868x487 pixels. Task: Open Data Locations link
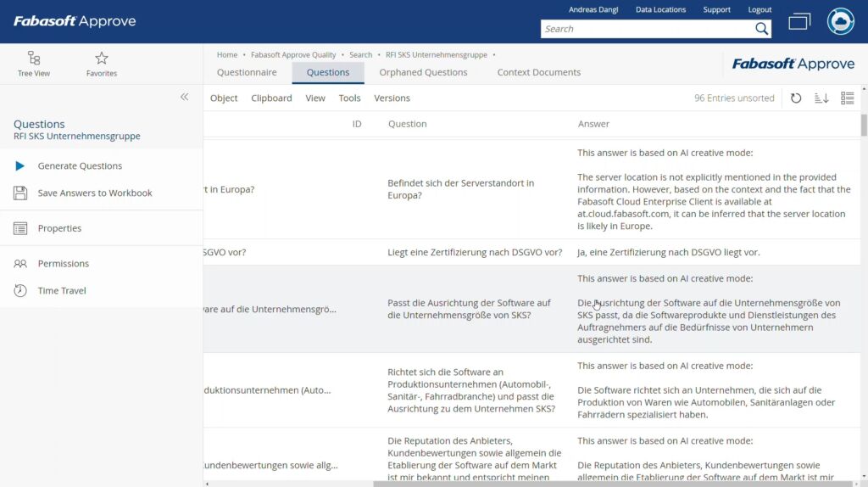coord(660,9)
